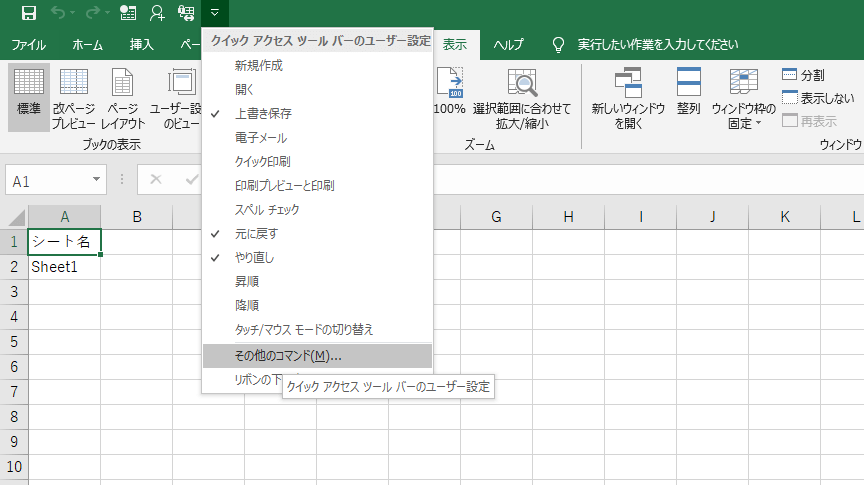Click 表示しない hide window button
This screenshot has height=485, width=864.
(x=818, y=98)
